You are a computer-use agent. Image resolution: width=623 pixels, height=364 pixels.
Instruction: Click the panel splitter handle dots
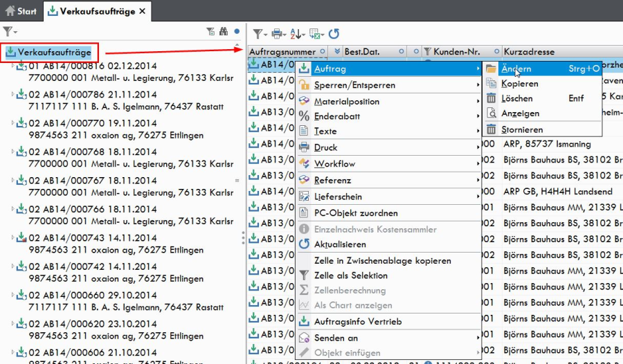[243, 237]
